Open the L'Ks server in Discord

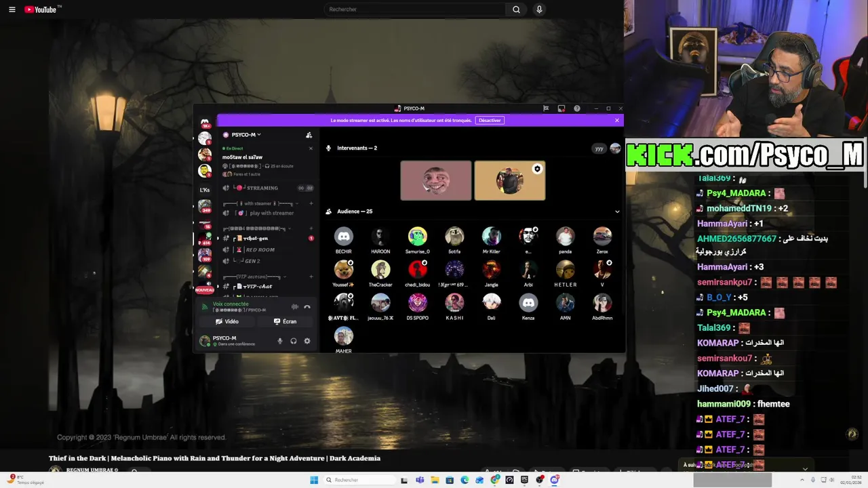click(x=205, y=190)
